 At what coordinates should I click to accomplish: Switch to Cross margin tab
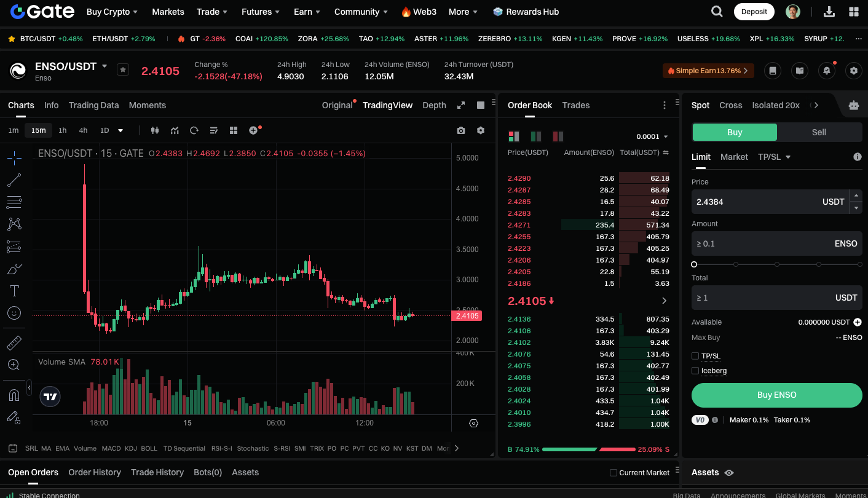click(x=731, y=105)
